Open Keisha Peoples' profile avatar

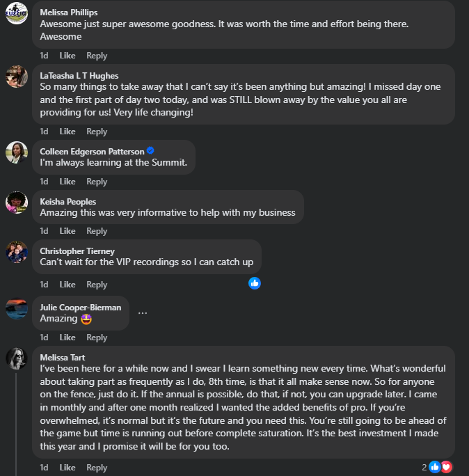17,203
